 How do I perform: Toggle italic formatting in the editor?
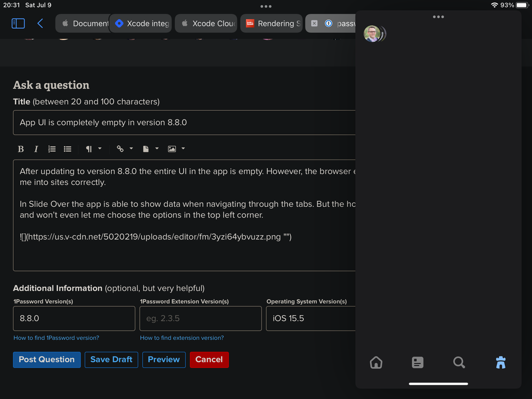(x=36, y=149)
